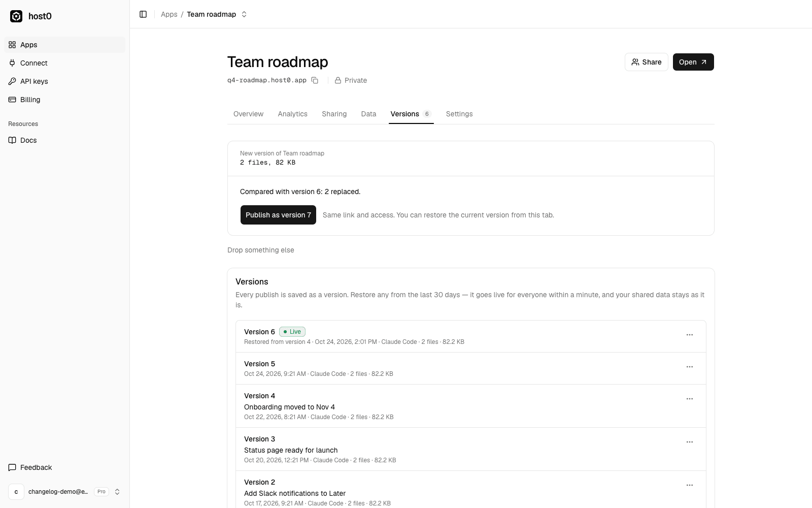Switch to the Data tab
Image resolution: width=812 pixels, height=508 pixels.
pos(368,114)
